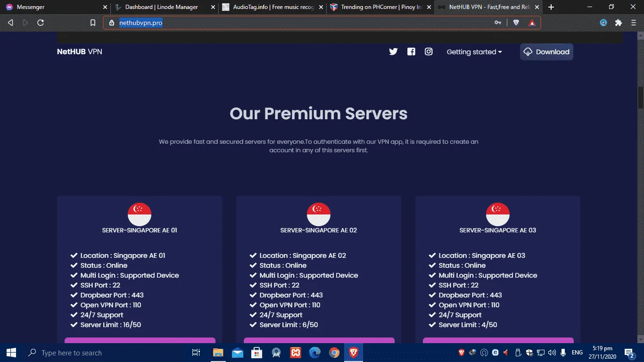Reload the page with the refresh icon
Image resolution: width=644 pixels, height=362 pixels.
click(x=41, y=23)
